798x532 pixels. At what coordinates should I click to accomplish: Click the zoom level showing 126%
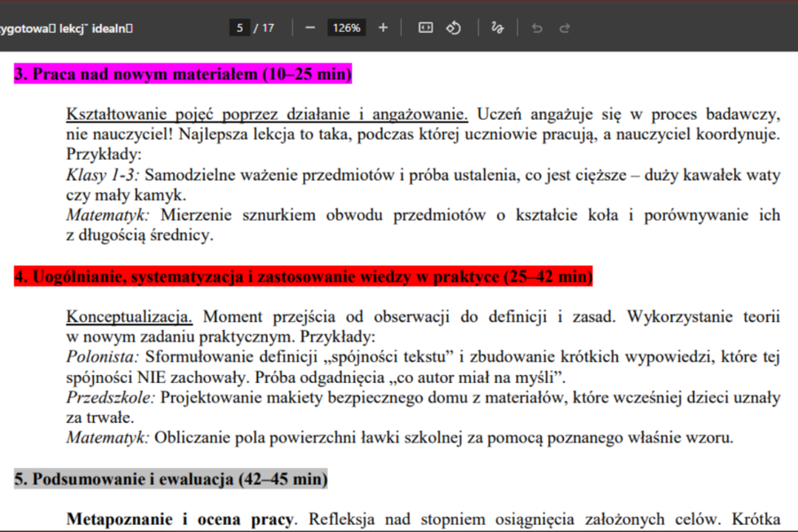tap(346, 27)
